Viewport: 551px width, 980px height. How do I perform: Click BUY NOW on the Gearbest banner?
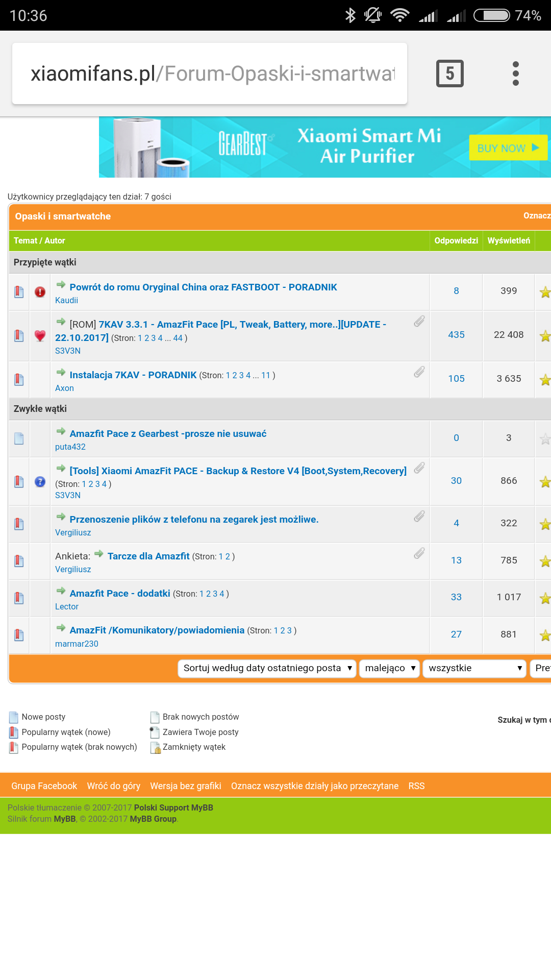508,148
